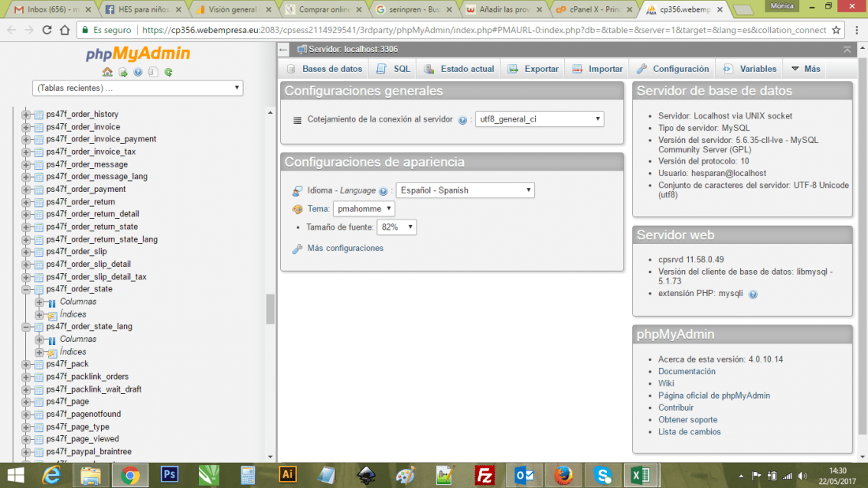This screenshot has height=488, width=868.
Task: Open the Wiki link
Action: [x=666, y=383]
